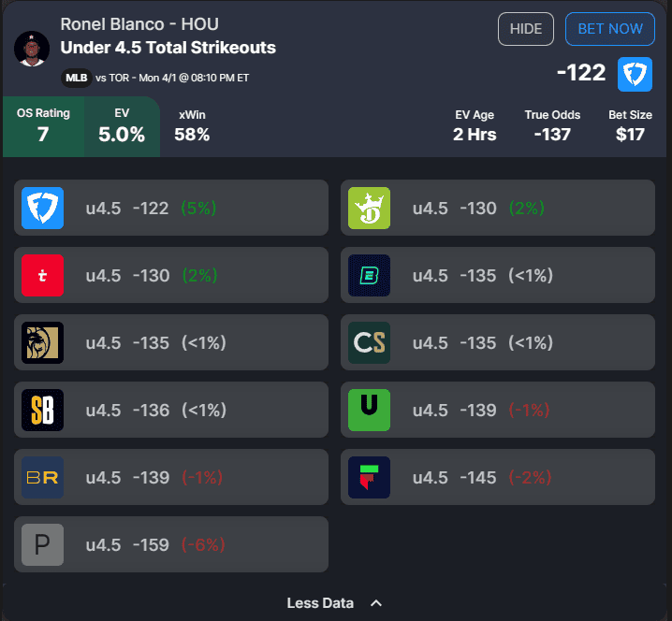Click the DraftKings logo icon

click(x=369, y=208)
